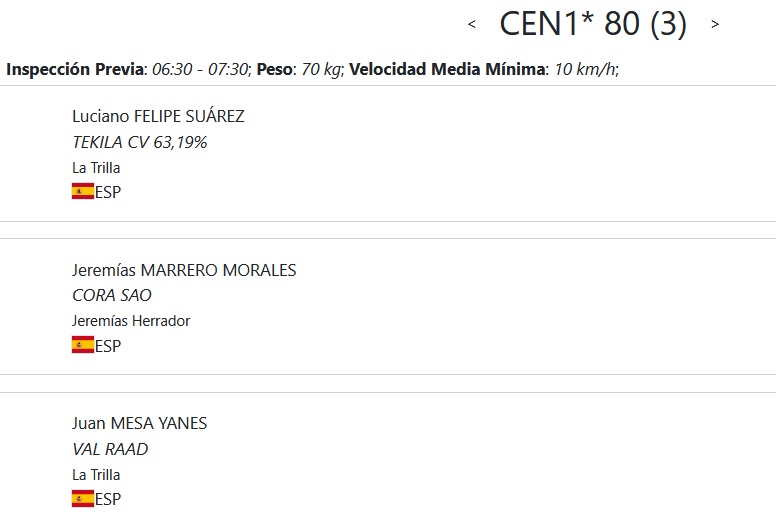Image resolution: width=776 pixels, height=519 pixels.
Task: Click Spanish flag under Luciano Felipe Suárez
Action: 83,192
